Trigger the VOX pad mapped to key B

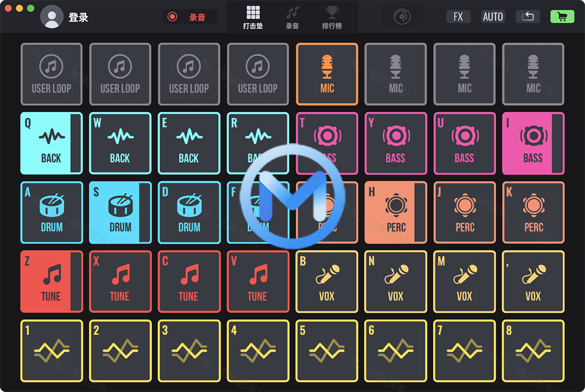pyautogui.click(x=327, y=282)
